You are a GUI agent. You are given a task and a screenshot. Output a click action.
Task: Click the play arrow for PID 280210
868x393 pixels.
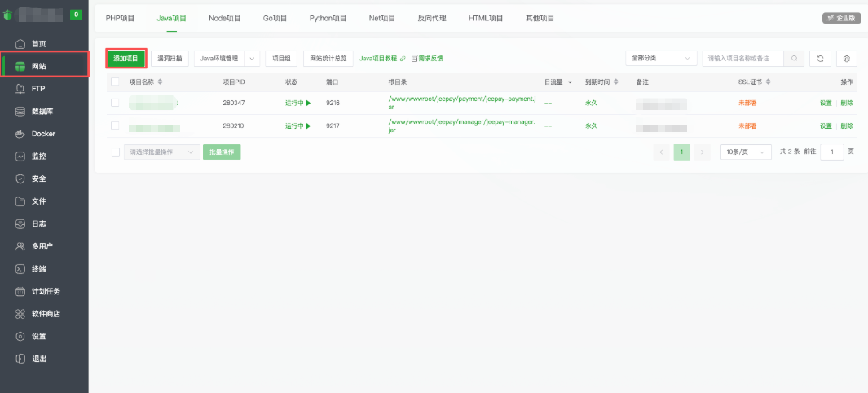(x=308, y=126)
